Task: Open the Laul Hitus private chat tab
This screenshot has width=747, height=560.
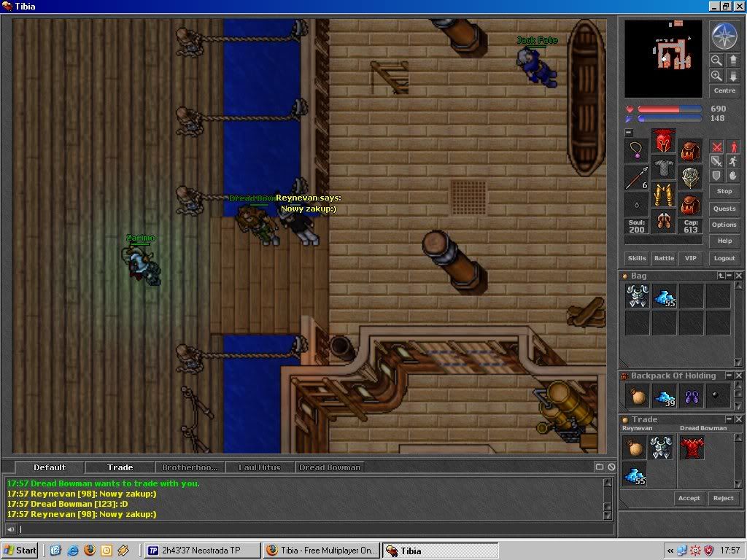Action: [x=260, y=467]
